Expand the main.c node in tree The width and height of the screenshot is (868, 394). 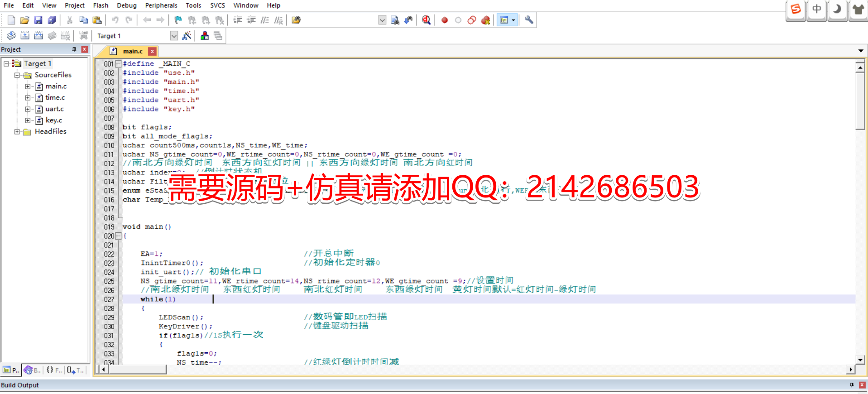[28, 86]
